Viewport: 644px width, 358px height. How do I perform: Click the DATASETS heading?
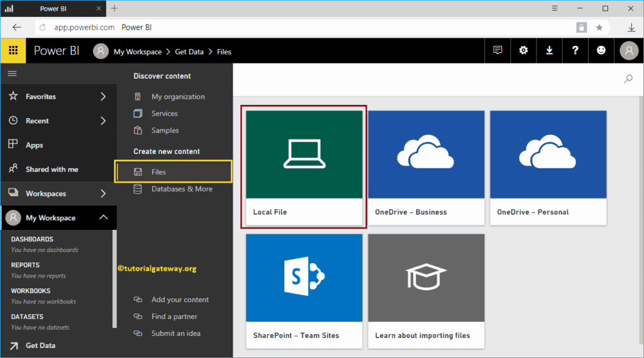[x=27, y=317]
